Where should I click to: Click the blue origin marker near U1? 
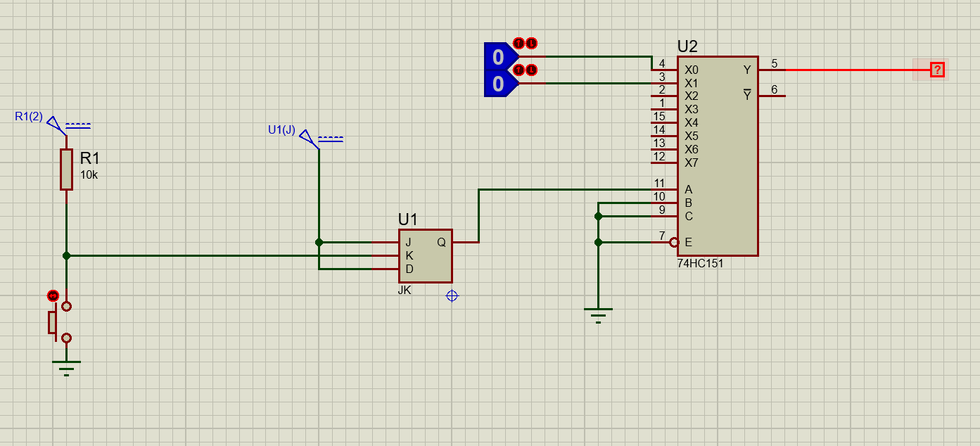[452, 296]
